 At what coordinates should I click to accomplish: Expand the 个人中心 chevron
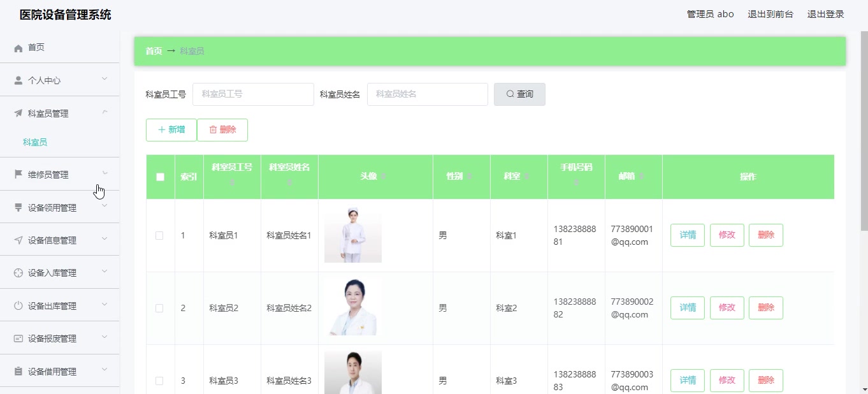pos(105,79)
